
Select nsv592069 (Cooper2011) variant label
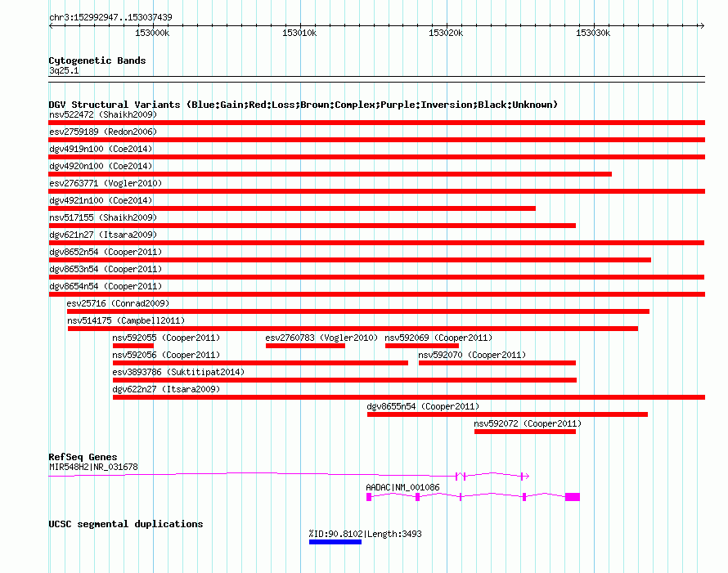click(x=438, y=338)
